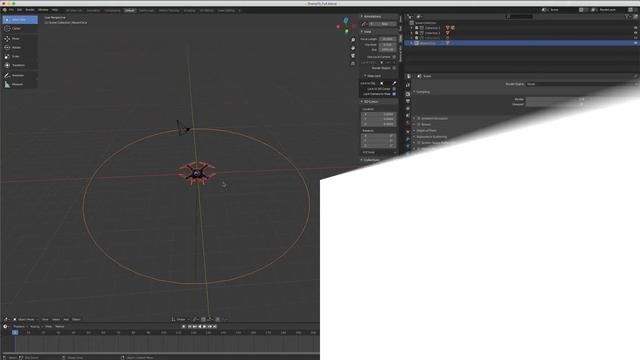Click the current frame marker in timeline

click(x=15, y=333)
